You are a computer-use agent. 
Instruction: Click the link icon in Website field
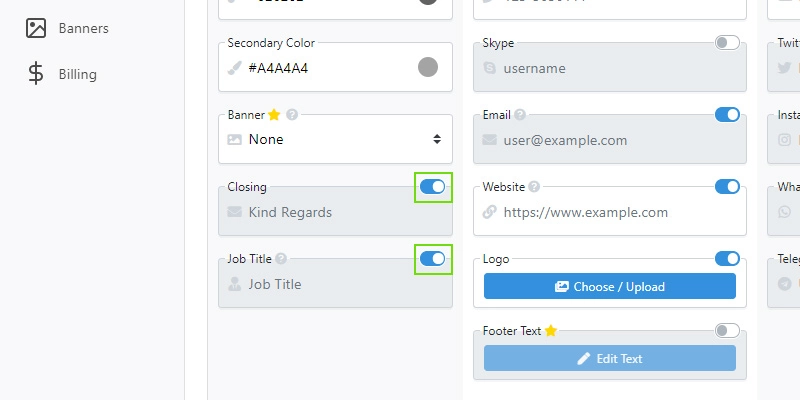(x=489, y=212)
